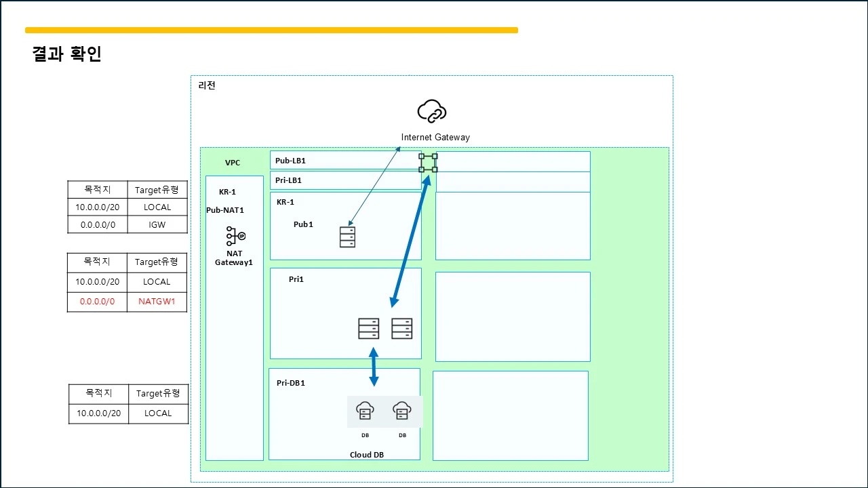This screenshot has width=868, height=488.
Task: Select the Pub-NAT1 label
Action: tap(225, 210)
